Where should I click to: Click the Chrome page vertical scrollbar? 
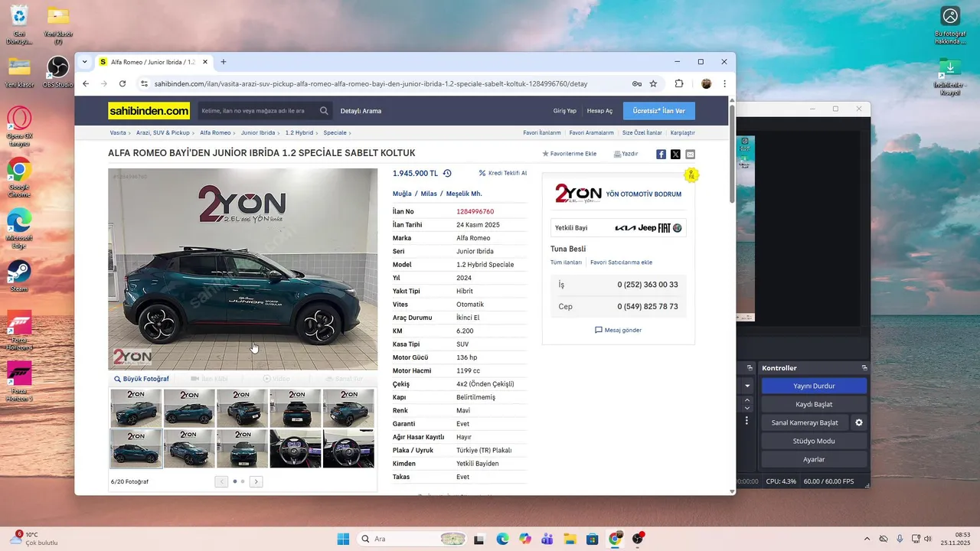(732, 153)
